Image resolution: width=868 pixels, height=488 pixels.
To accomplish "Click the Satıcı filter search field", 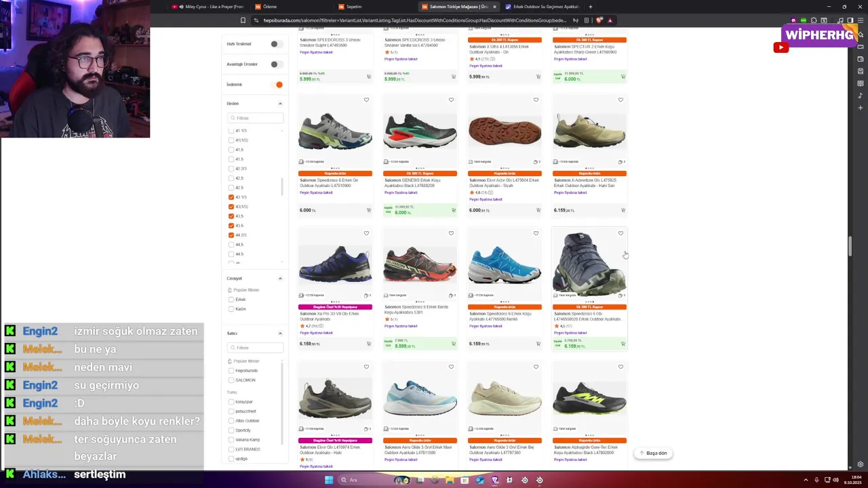I will (255, 348).
